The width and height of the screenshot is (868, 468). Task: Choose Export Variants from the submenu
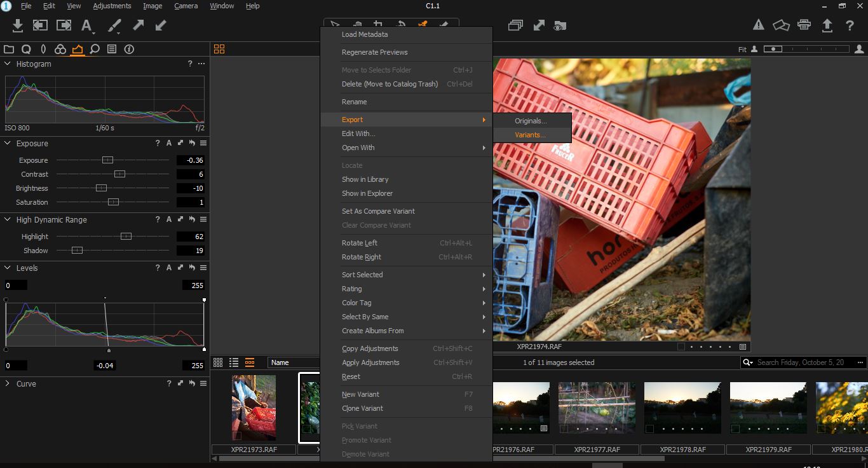pos(530,135)
